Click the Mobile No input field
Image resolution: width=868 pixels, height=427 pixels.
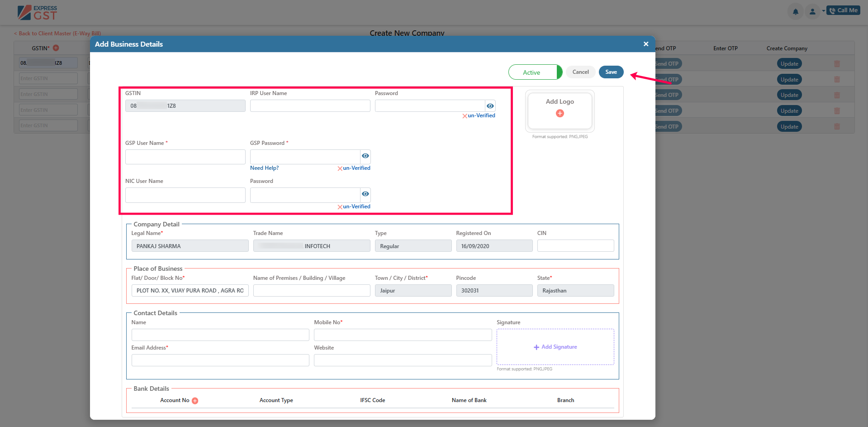click(403, 335)
